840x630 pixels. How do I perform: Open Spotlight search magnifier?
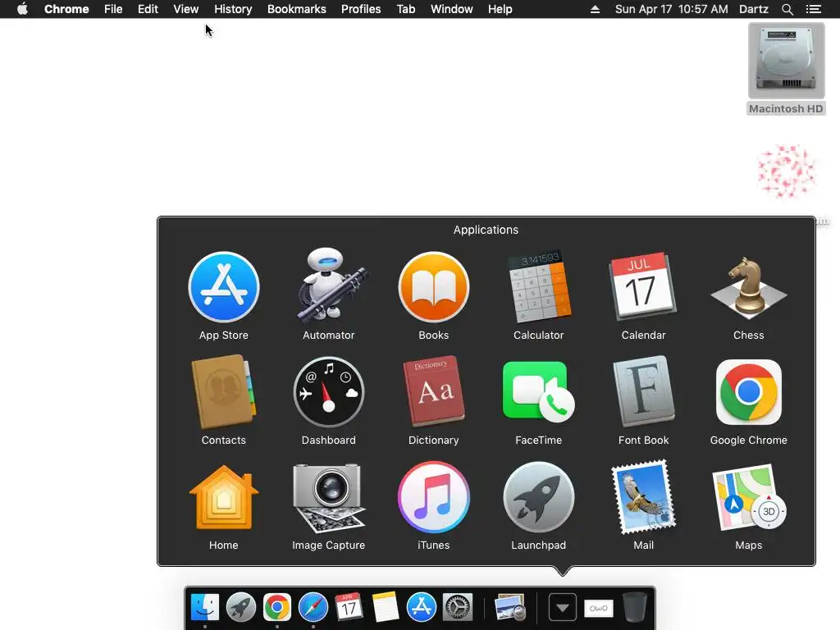(787, 9)
